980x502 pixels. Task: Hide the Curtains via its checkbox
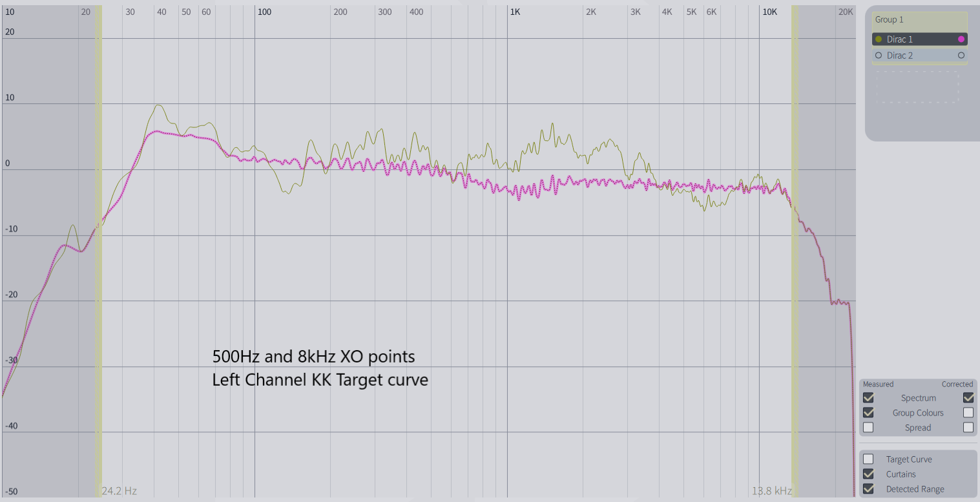(x=868, y=474)
